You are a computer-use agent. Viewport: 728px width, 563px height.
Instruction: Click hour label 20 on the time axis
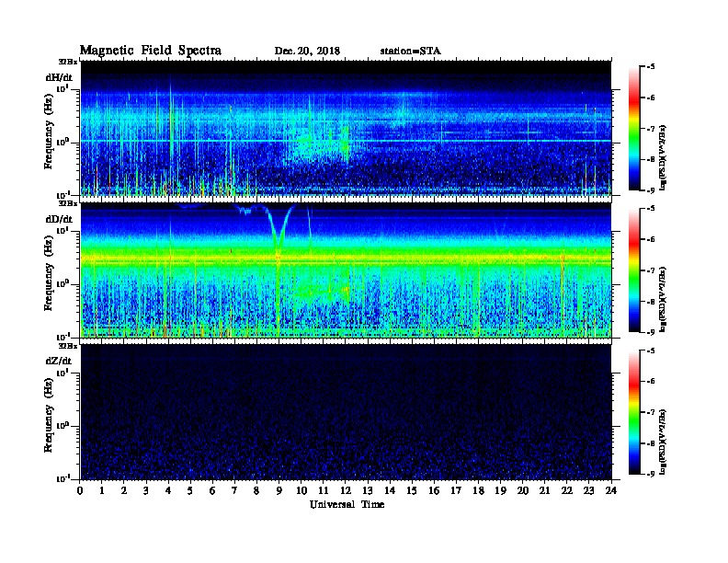point(523,490)
